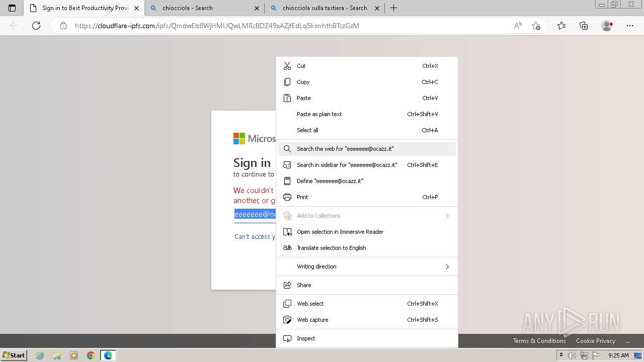644x362 pixels.
Task: Click the footer ellipsis more options
Action: pyautogui.click(x=627, y=341)
